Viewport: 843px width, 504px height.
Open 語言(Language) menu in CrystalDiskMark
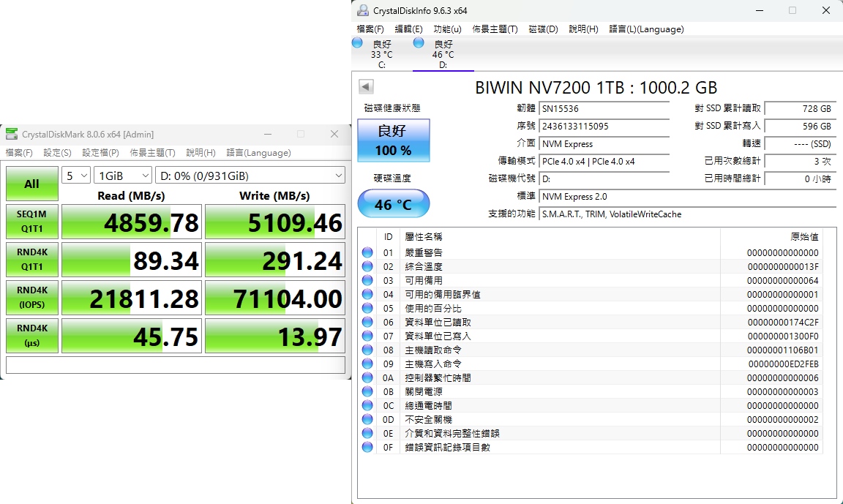click(x=258, y=153)
